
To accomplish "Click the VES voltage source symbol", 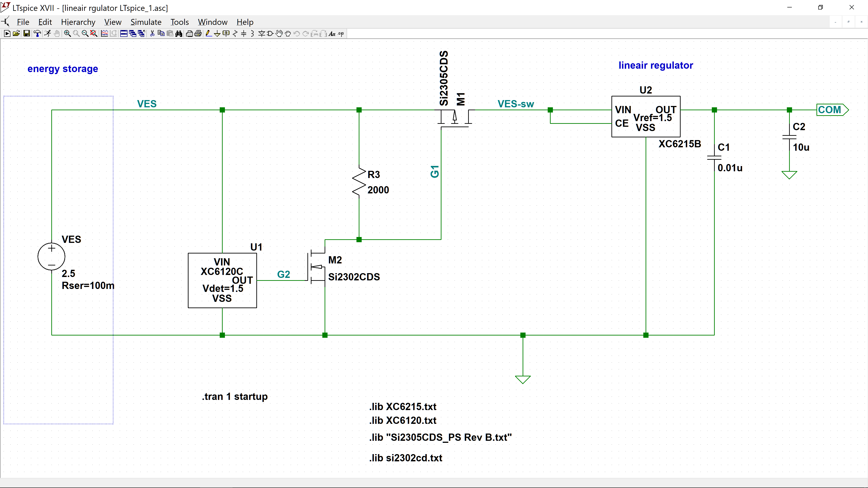I will tap(52, 256).
